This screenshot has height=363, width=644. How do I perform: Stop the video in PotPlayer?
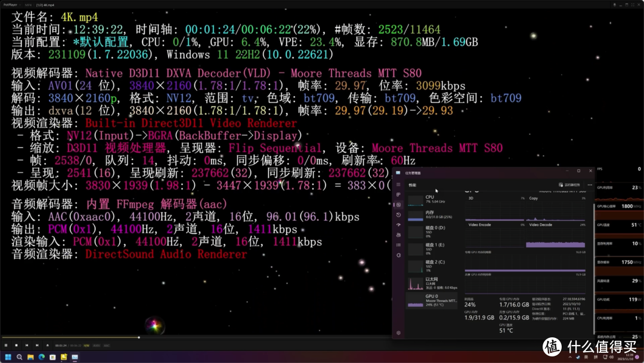(x=17, y=345)
